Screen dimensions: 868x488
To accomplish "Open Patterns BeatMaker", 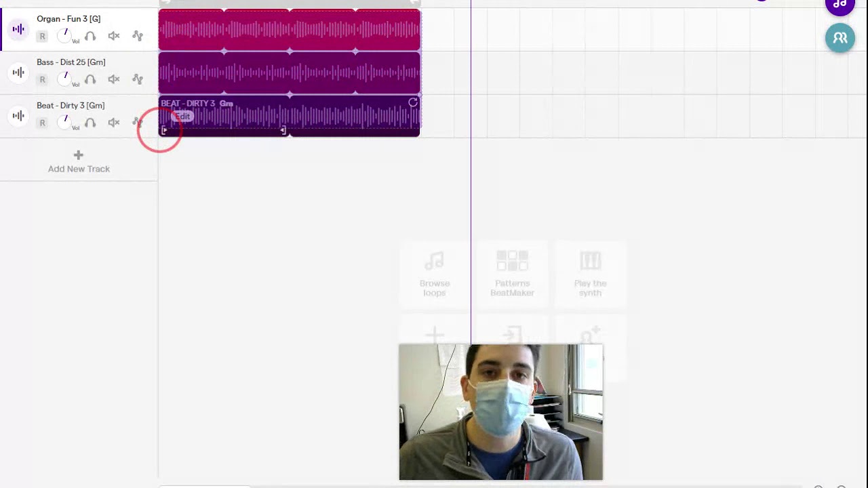I will [513, 274].
